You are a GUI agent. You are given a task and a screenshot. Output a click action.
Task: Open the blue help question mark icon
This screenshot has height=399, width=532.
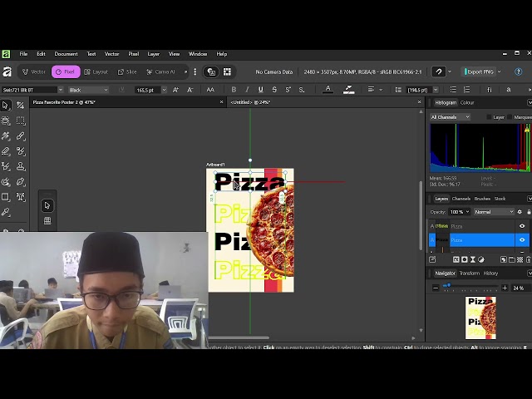518,71
